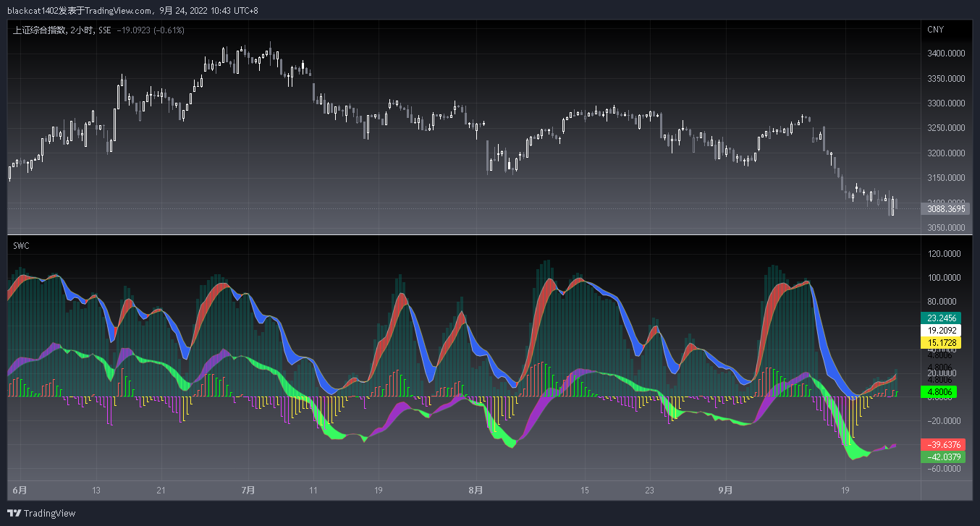Select the CNY currency label
The width and height of the screenshot is (980, 526).
point(935,30)
